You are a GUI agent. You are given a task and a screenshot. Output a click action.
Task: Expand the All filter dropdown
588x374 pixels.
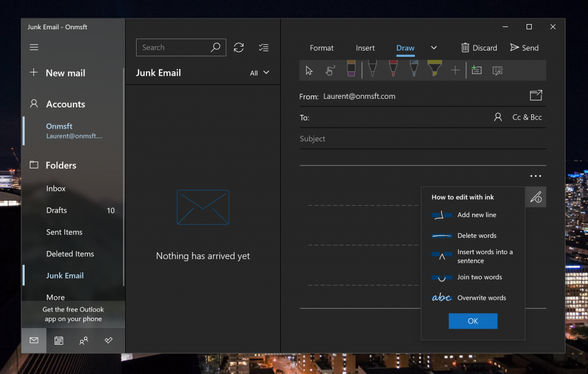[x=260, y=73]
